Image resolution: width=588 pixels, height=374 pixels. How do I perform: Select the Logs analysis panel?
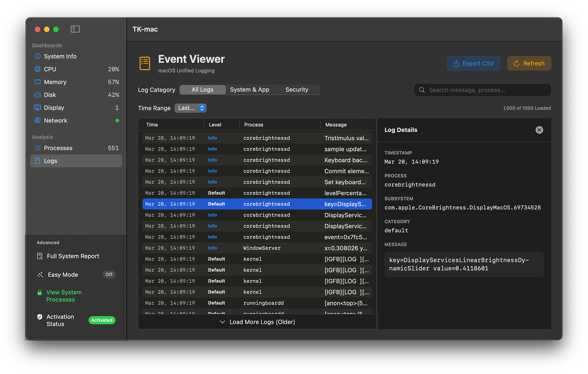point(49,160)
